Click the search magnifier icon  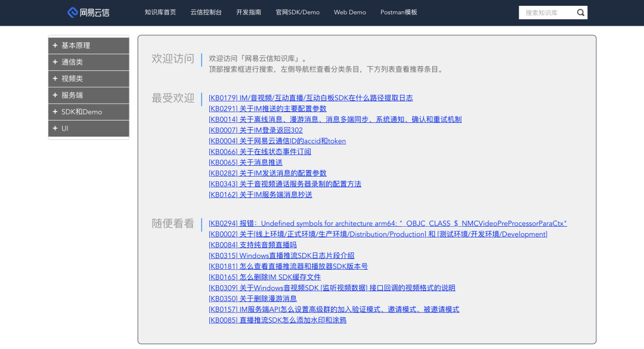580,13
